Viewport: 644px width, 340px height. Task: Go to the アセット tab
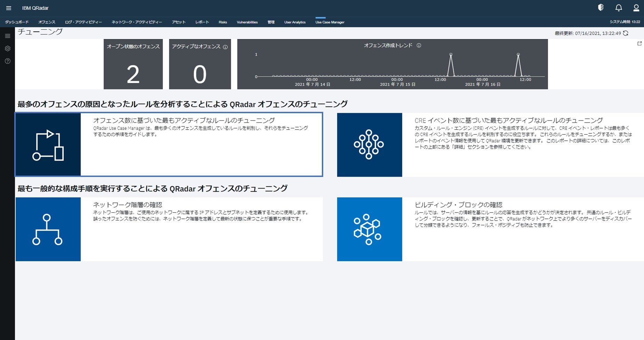178,22
